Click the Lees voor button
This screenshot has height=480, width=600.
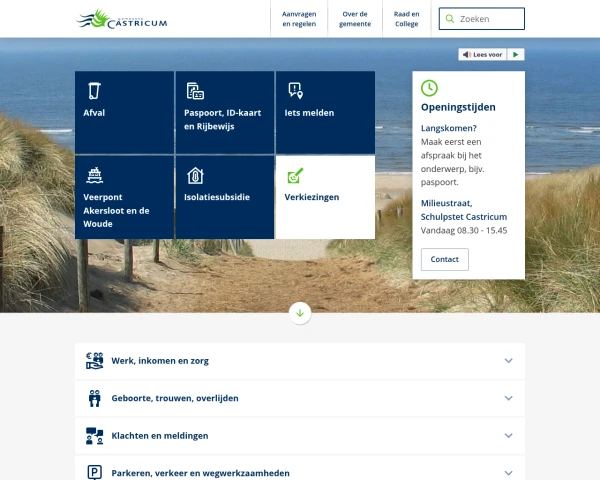point(483,54)
